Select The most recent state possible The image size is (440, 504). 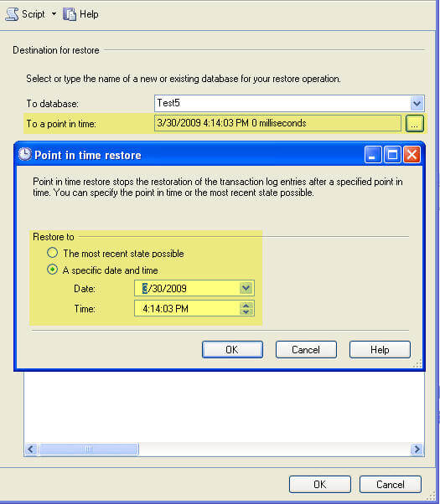[x=52, y=254]
